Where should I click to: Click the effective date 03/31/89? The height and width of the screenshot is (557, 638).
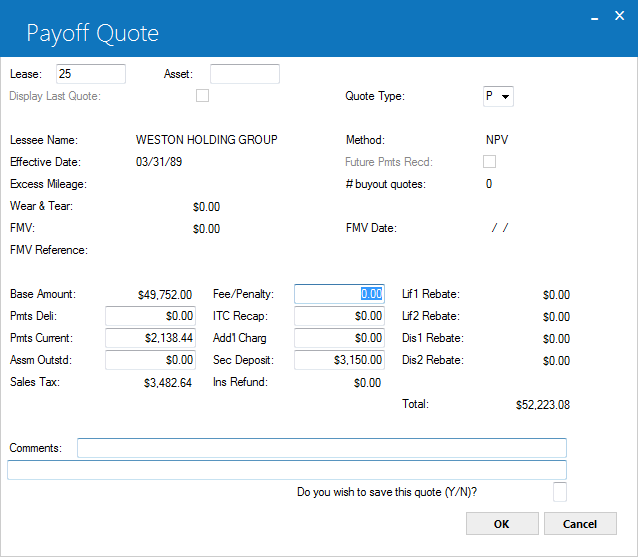pyautogui.click(x=159, y=162)
